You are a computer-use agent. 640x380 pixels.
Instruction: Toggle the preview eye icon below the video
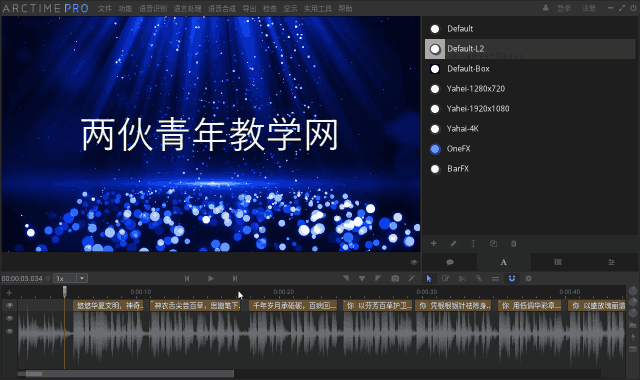[x=414, y=262]
